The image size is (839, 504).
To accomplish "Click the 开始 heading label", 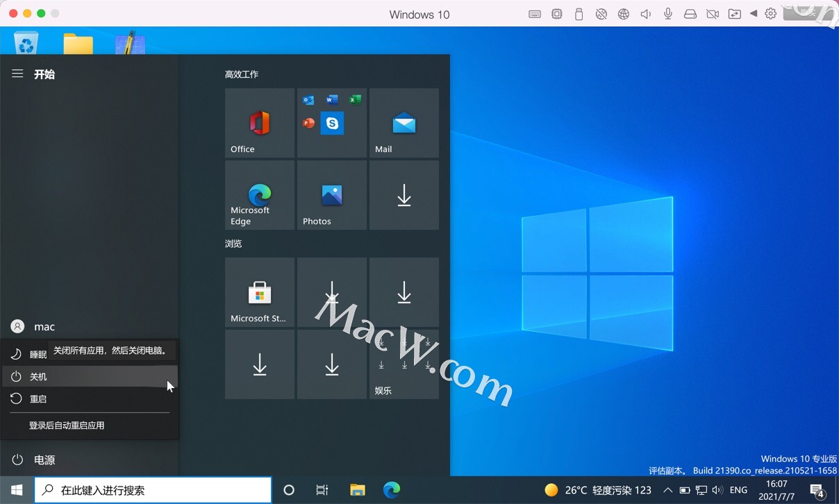I will 44,74.
